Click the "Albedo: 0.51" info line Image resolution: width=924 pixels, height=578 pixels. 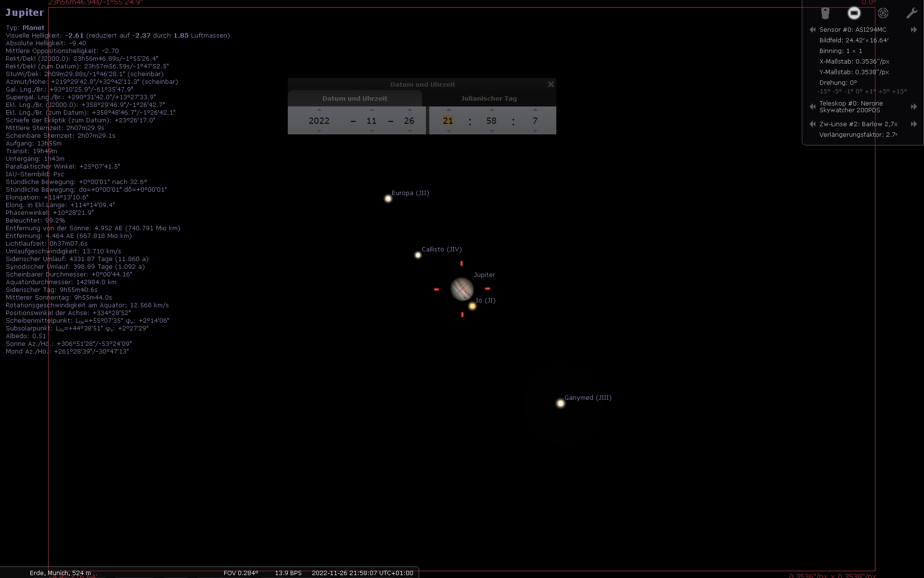point(26,336)
